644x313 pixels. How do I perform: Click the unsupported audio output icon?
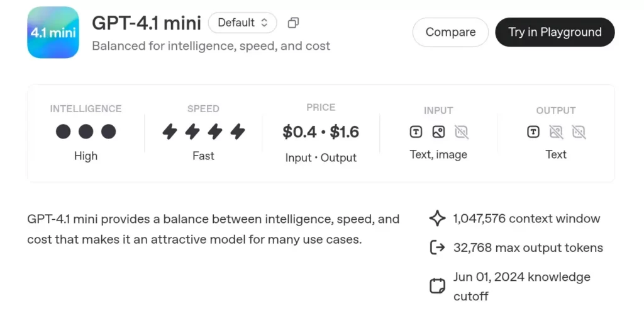click(579, 132)
